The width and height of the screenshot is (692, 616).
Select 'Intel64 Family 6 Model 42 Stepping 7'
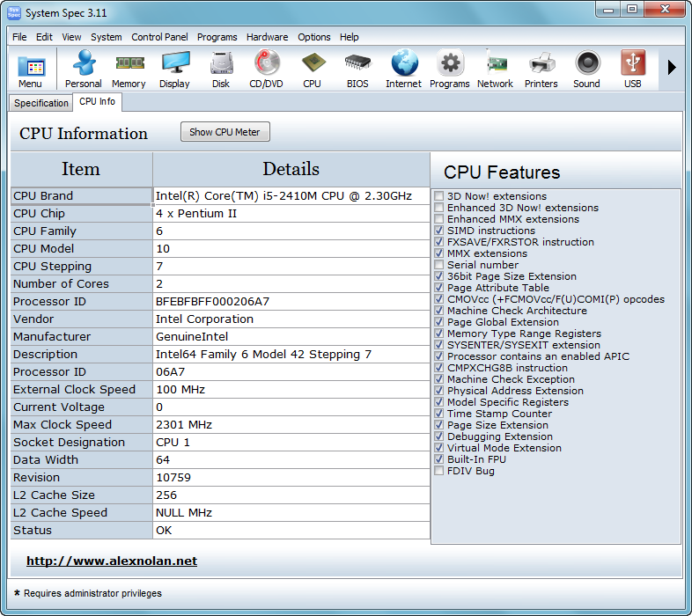(291, 355)
